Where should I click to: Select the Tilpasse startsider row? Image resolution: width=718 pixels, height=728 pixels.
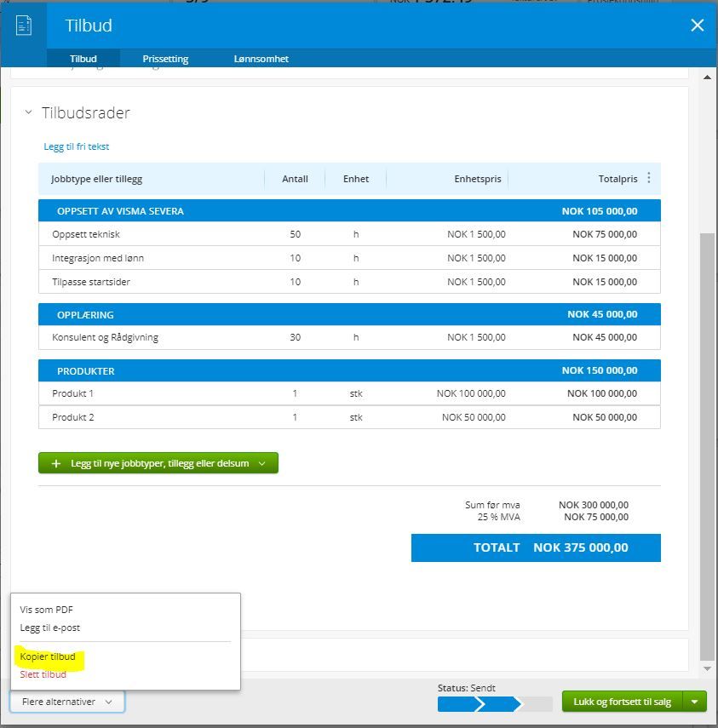point(349,282)
